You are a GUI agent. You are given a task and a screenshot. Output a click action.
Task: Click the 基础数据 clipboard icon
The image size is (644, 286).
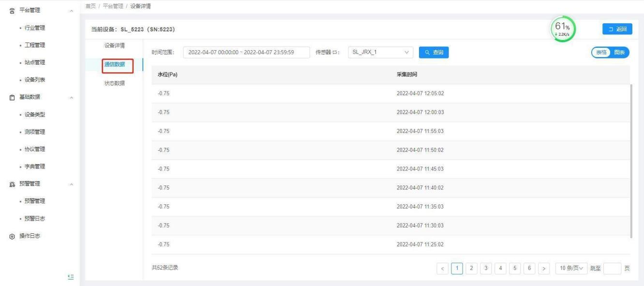12,97
